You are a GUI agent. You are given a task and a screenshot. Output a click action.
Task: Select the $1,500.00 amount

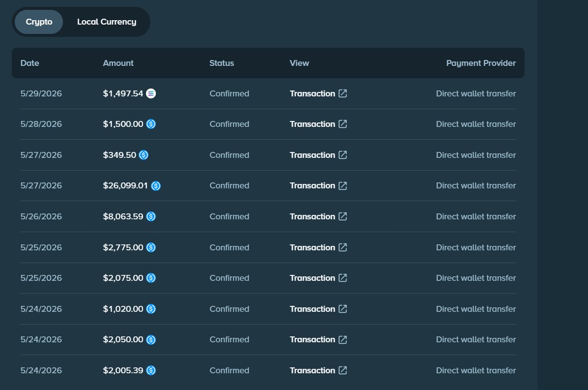[123, 124]
